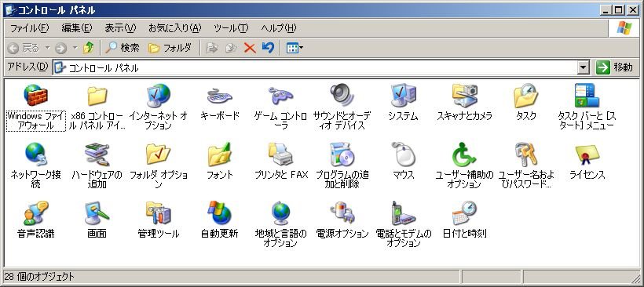This screenshot has width=644, height=287.
Task: Open the 表示(V) menu
Action: (x=120, y=28)
